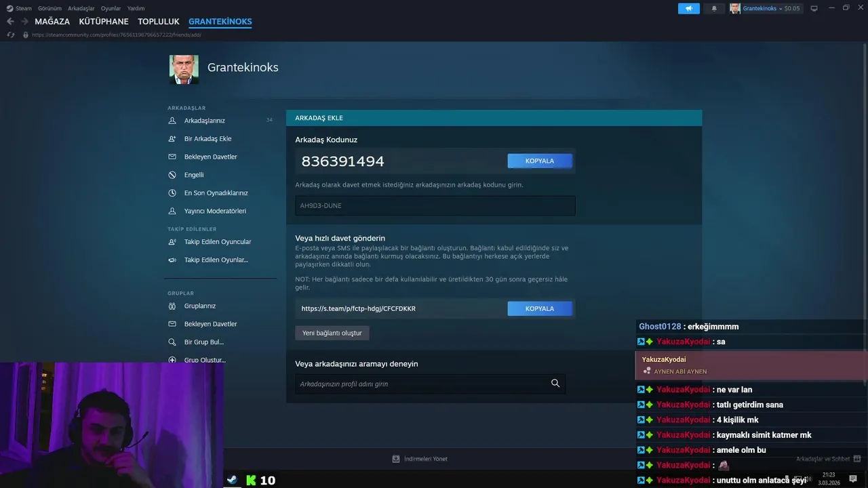Switch to the KÜTÜPHANE tab
This screenshot has height=488, width=868.
[104, 22]
